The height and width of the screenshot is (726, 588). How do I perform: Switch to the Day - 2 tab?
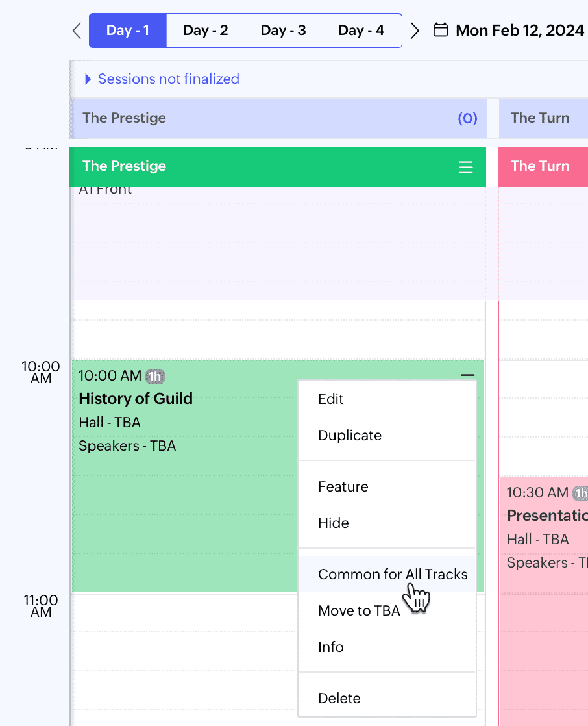click(x=205, y=31)
